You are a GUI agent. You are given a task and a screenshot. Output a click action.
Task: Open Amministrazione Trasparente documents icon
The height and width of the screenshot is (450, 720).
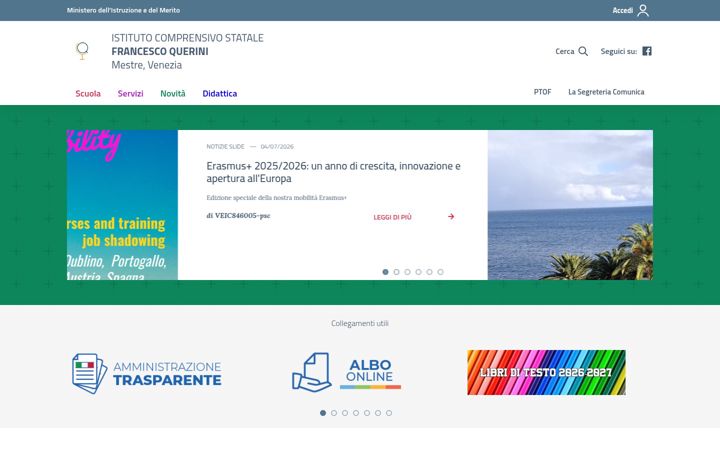click(x=90, y=373)
